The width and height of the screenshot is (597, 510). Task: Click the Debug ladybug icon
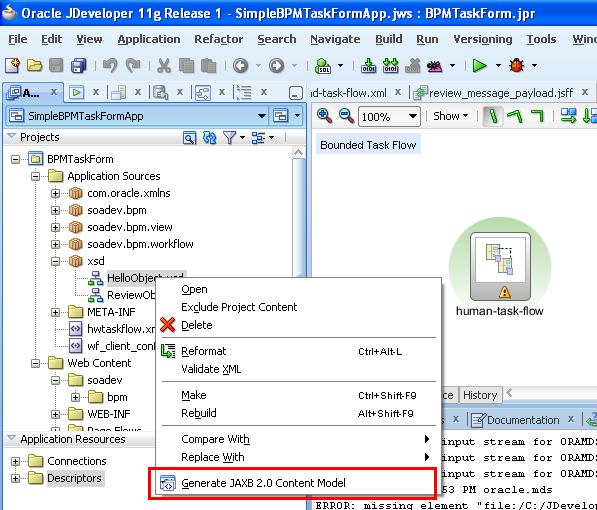pyautogui.click(x=517, y=66)
